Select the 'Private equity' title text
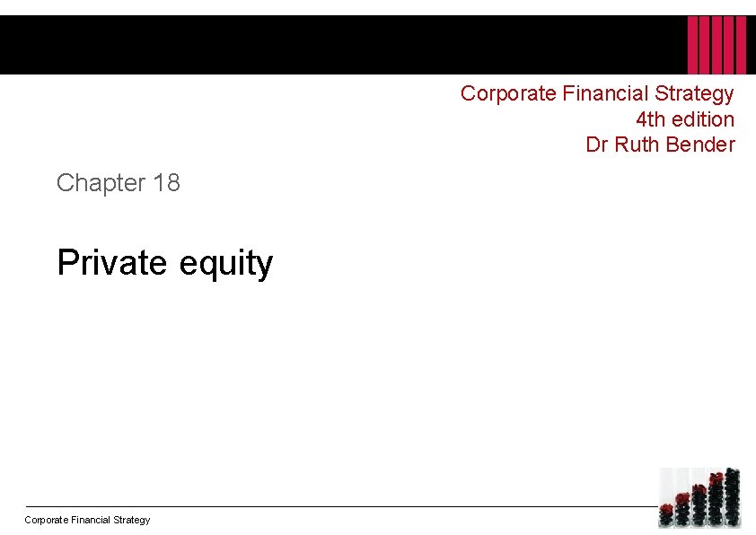This screenshot has height=535, width=756. tap(165, 263)
